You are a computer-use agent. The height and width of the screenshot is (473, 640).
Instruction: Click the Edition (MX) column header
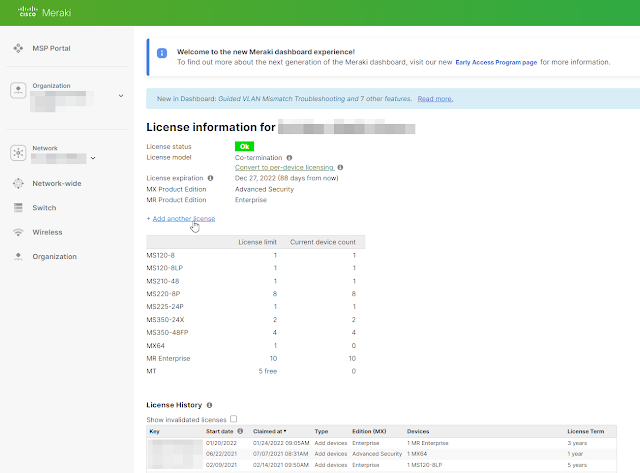[x=369, y=431]
